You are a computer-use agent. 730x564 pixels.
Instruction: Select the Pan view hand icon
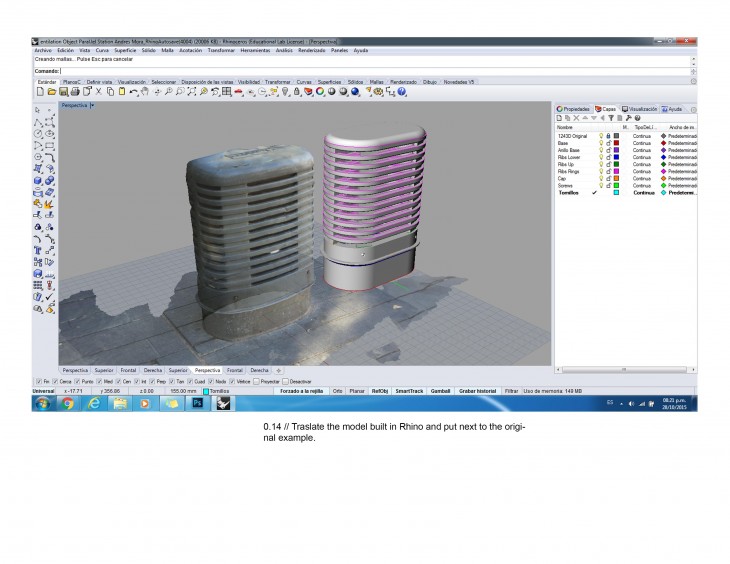point(146,92)
